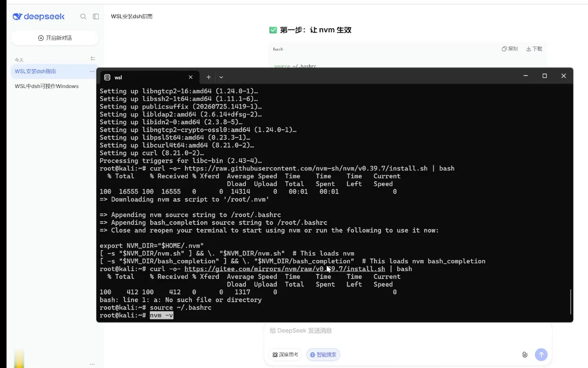Image resolution: width=588 pixels, height=368 pixels.
Task: Open the gitee install.sh link in the terminal
Action: click(x=285, y=269)
